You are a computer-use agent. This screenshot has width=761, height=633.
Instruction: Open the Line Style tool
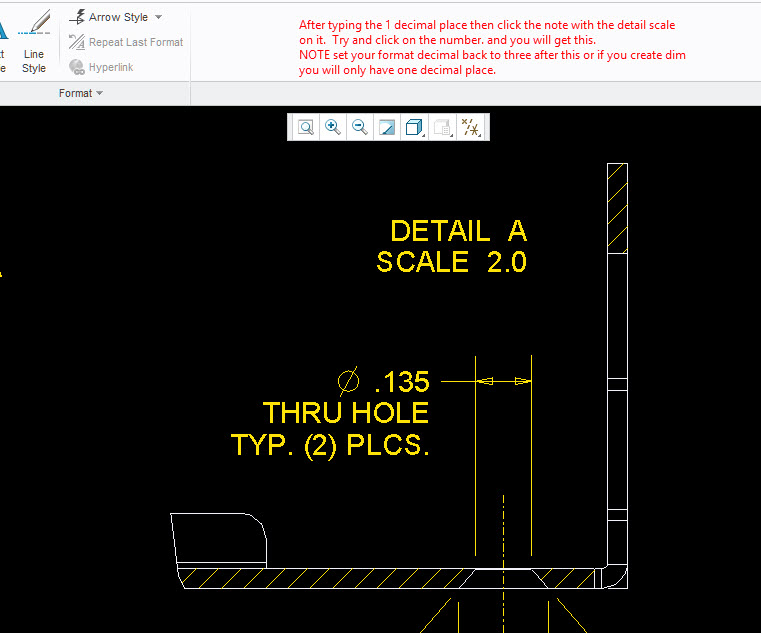point(34,42)
